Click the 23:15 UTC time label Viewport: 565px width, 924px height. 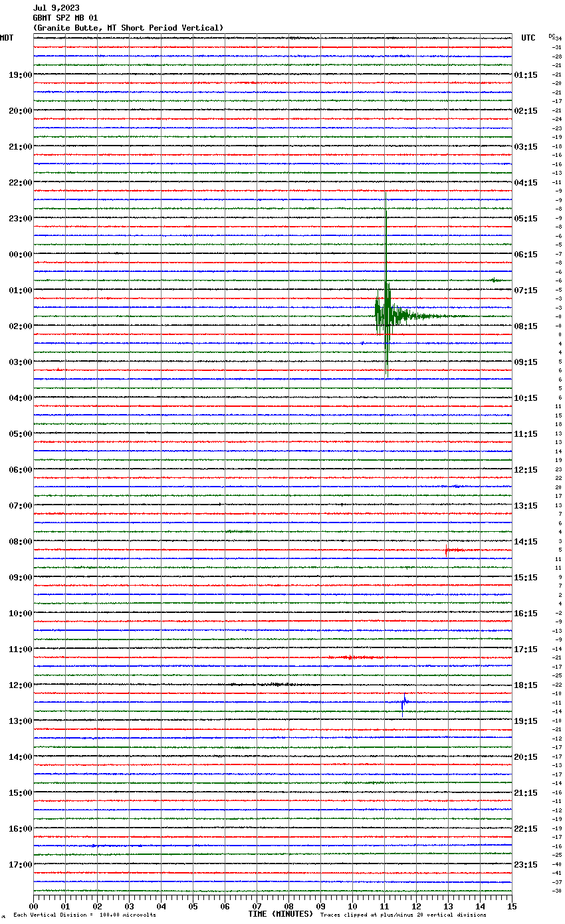pyautogui.click(x=526, y=865)
